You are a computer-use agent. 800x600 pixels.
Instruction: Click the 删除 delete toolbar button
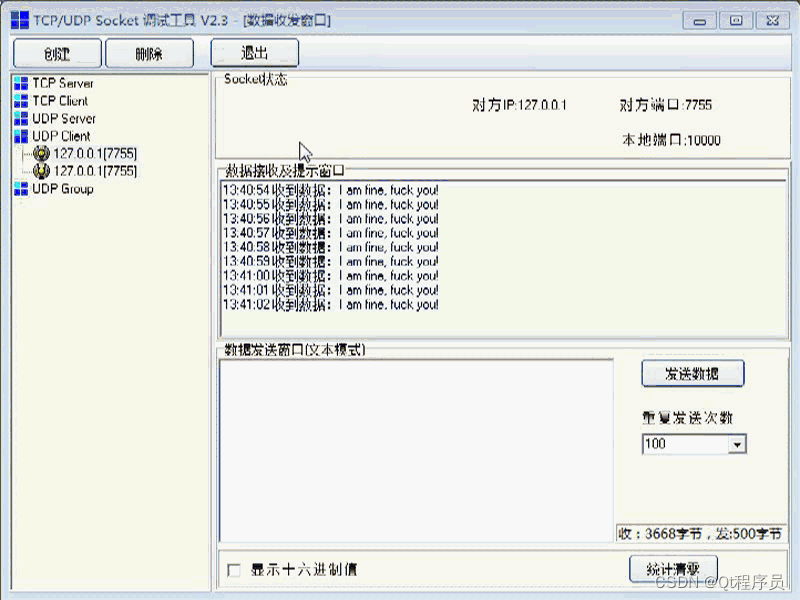[149, 53]
